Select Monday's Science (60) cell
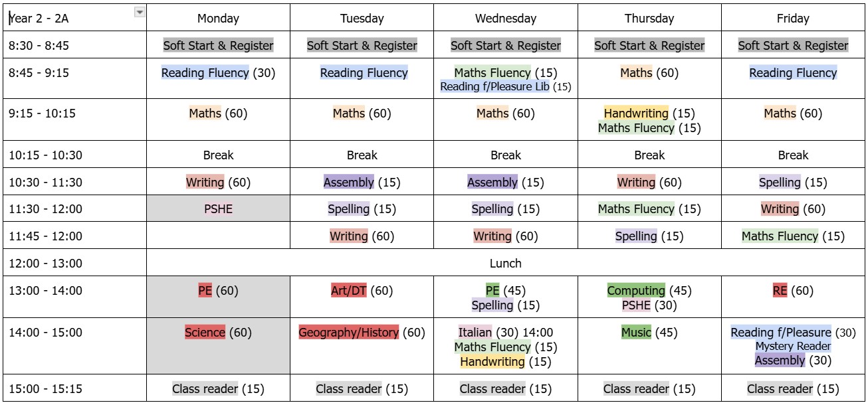Image resolution: width=868 pixels, height=403 pixels. click(x=218, y=333)
